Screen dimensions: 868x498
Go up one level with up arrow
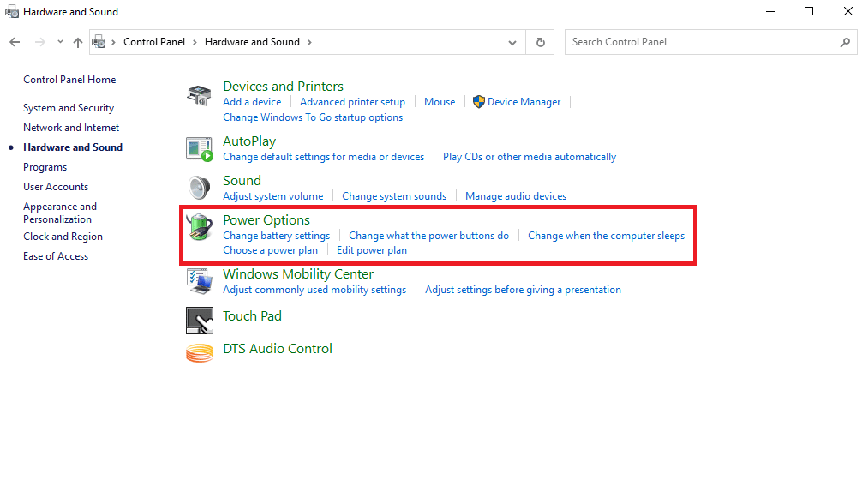[x=78, y=42]
